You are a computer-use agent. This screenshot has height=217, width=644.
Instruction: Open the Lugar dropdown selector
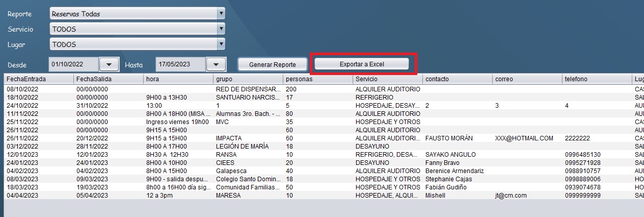click(x=221, y=44)
